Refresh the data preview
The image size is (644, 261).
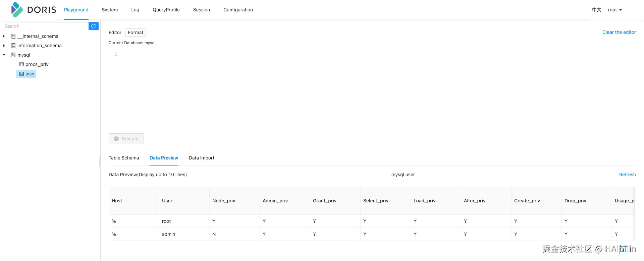627,175
